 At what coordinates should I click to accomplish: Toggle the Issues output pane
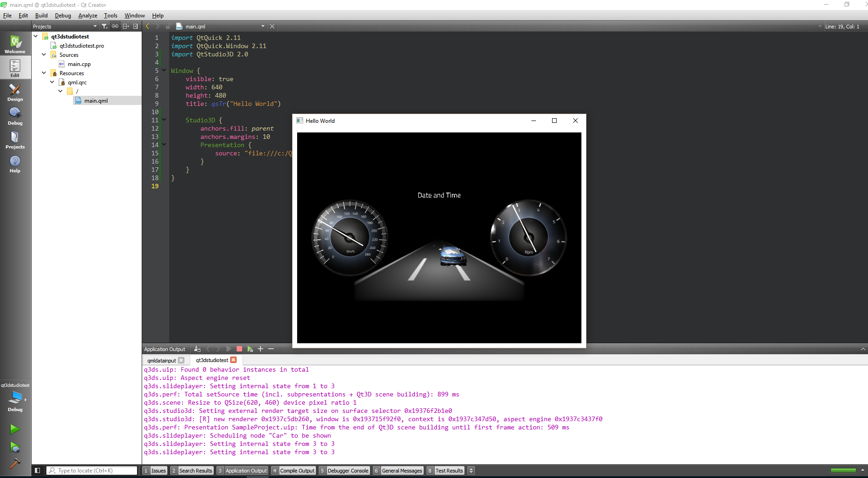tap(155, 471)
